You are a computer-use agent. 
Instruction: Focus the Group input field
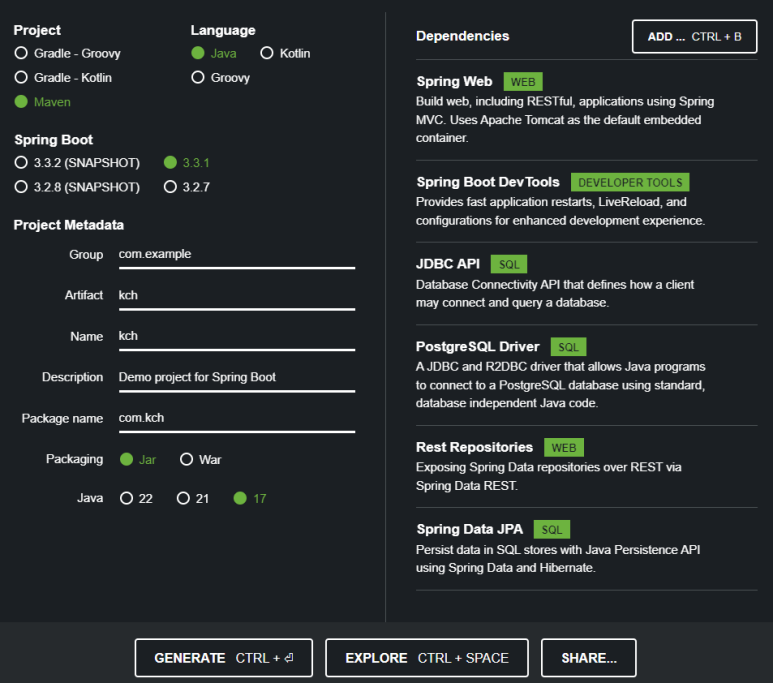[x=237, y=255]
